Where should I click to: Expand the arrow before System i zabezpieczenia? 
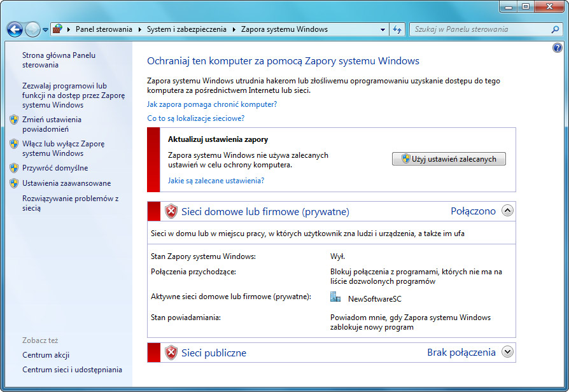click(140, 29)
